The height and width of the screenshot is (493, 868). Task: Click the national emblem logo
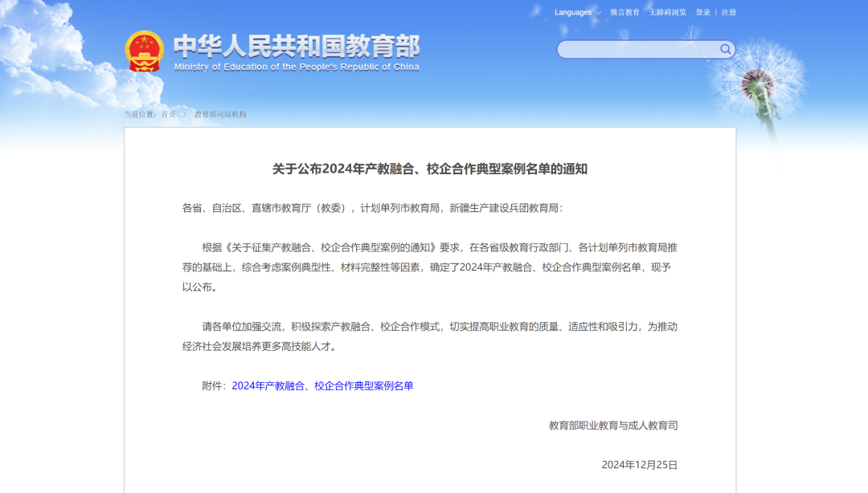pyautogui.click(x=144, y=51)
